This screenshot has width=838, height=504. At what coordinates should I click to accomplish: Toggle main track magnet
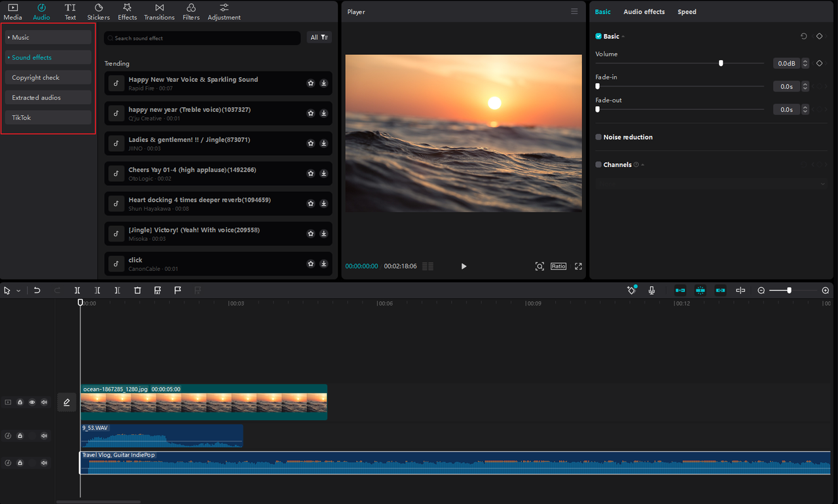coord(680,290)
